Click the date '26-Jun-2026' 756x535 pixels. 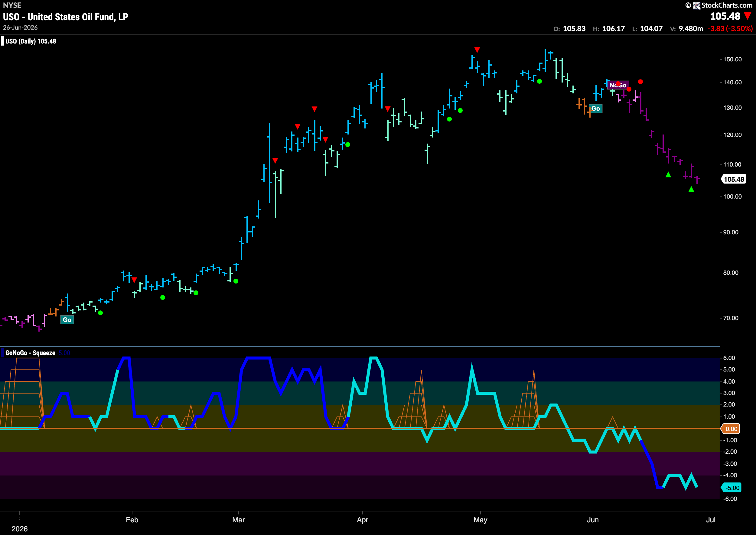tap(21, 27)
